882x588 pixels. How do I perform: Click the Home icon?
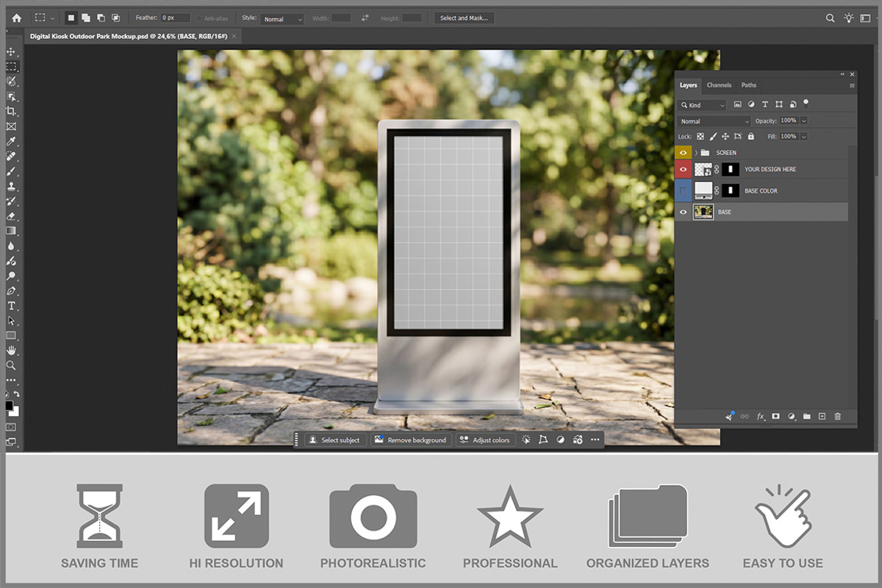pos(16,18)
